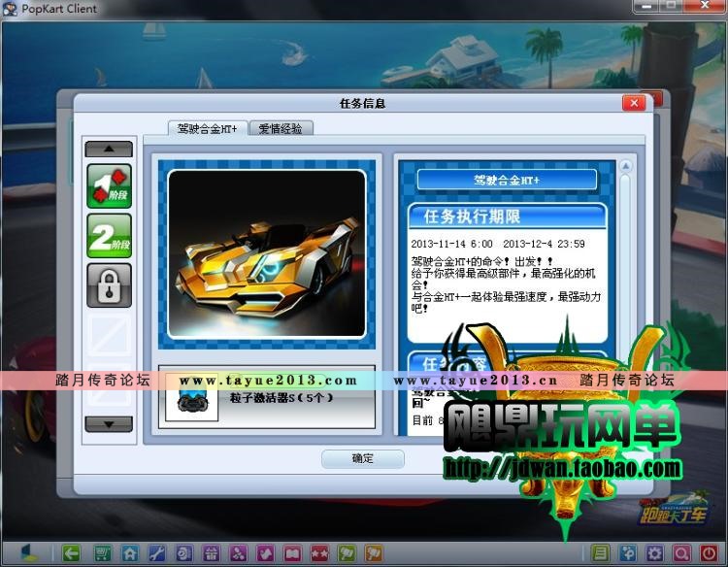Click the green back arrow icon
The image size is (728, 567).
(71, 553)
